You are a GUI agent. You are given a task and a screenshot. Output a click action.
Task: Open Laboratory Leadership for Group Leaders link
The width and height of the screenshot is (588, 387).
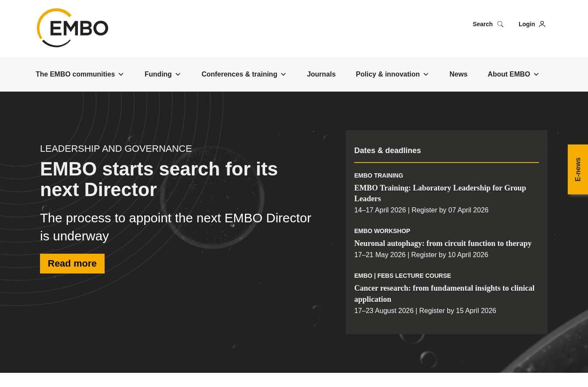pos(440,193)
